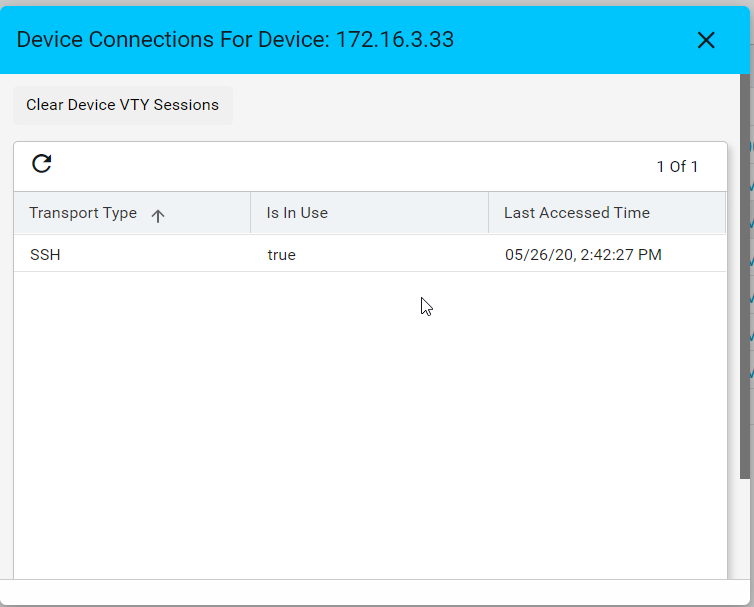
Task: Click the blank table toolbar area right of the refresh icon
Action: pos(353,166)
